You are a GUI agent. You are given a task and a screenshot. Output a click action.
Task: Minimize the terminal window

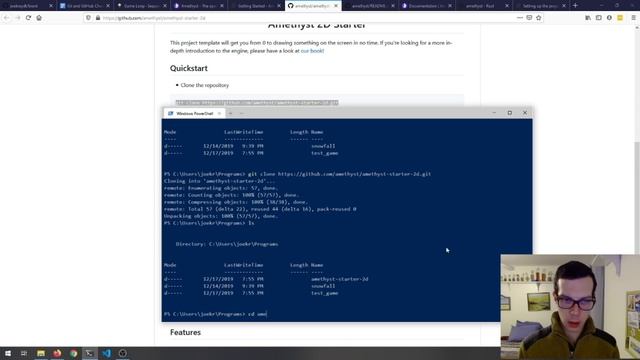coord(494,113)
